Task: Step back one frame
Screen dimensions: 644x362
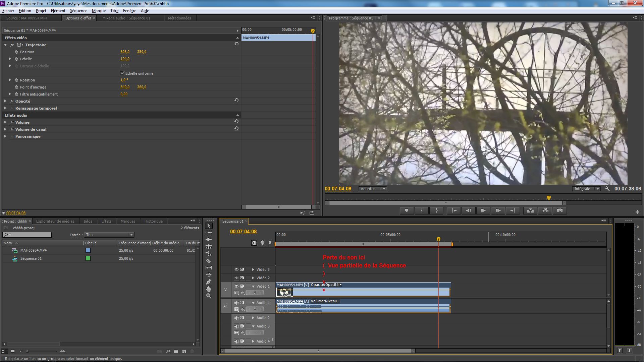Action: (468, 210)
